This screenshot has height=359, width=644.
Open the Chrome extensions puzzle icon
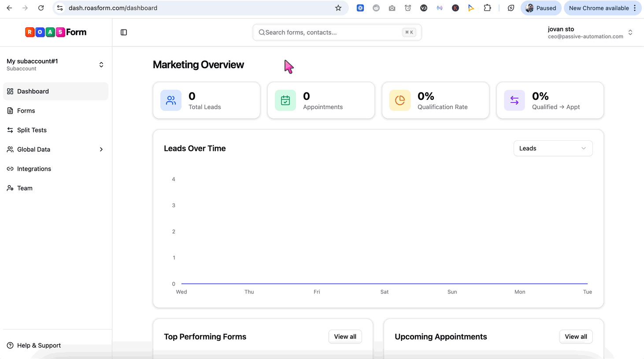[x=487, y=8]
